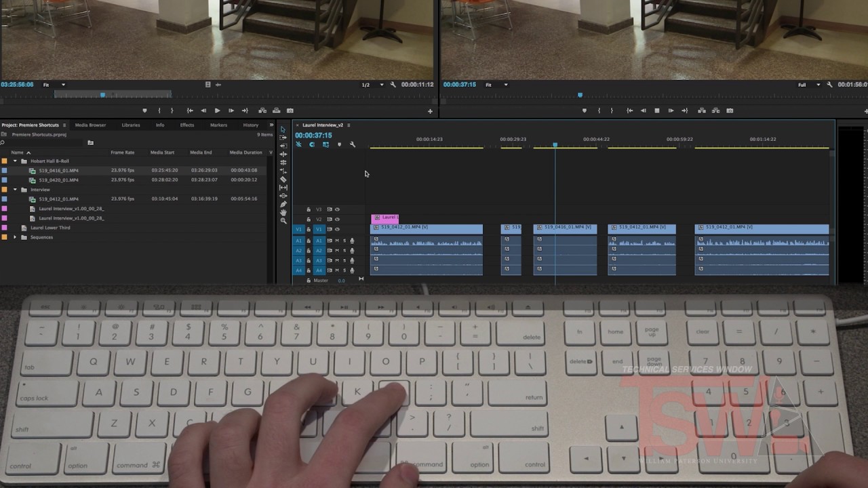Image resolution: width=868 pixels, height=488 pixels.
Task: Open timeline display settings wrench
Action: click(352, 144)
